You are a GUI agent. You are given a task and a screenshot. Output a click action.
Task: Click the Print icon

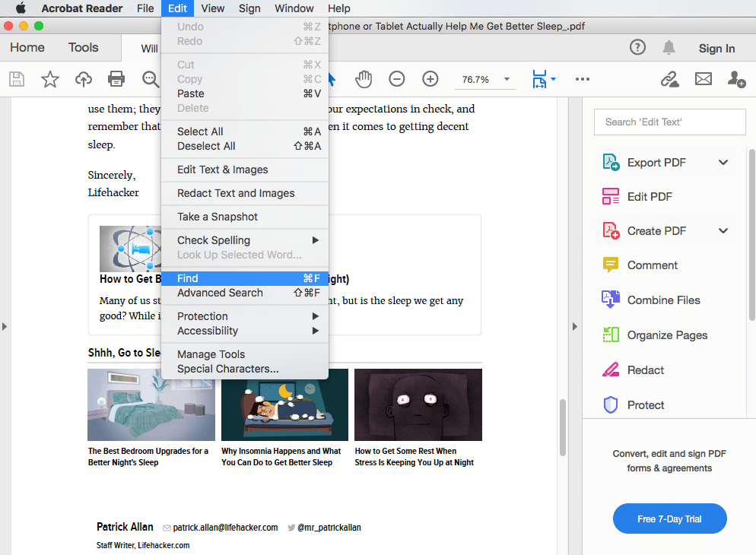click(116, 79)
